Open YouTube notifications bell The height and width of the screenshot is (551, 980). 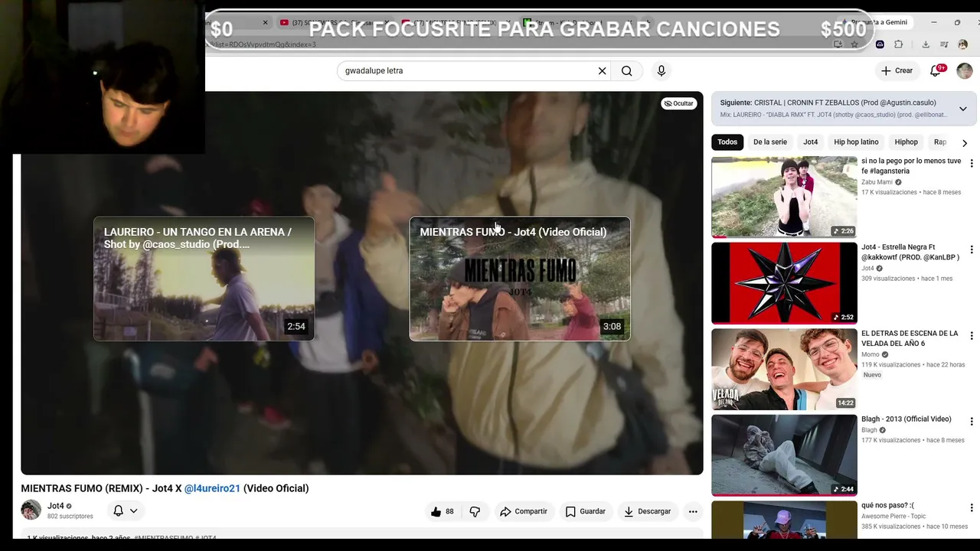pos(936,70)
